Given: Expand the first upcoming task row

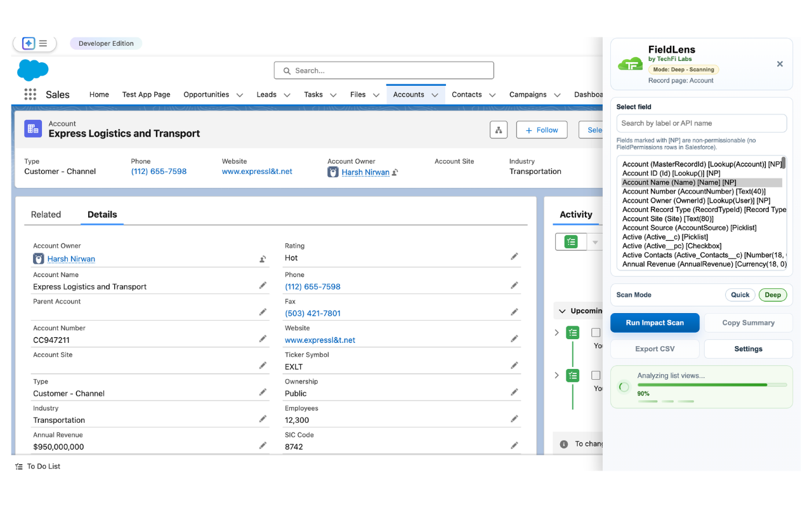Looking at the screenshot, I should coord(557,333).
